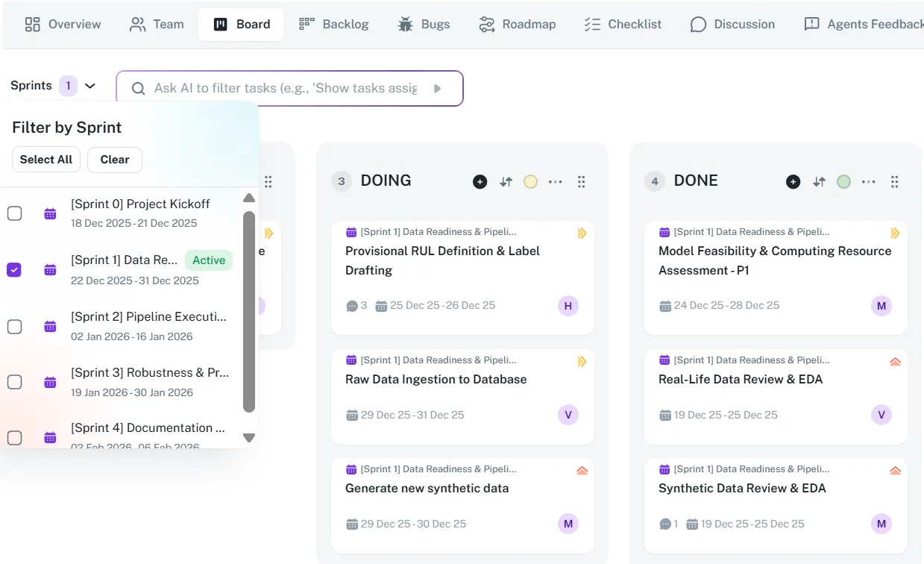Uncheck the Sprint 1 Data Readiness checkbox
This screenshot has width=924, height=564.
[15, 270]
